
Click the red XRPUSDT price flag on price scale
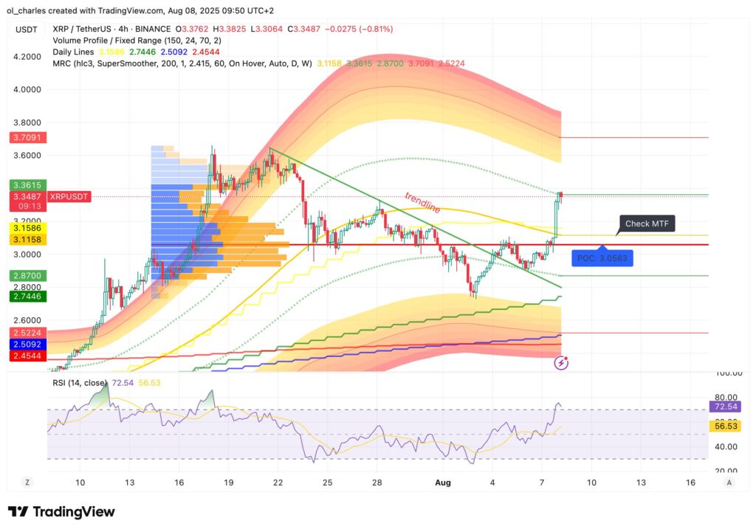tap(69, 196)
